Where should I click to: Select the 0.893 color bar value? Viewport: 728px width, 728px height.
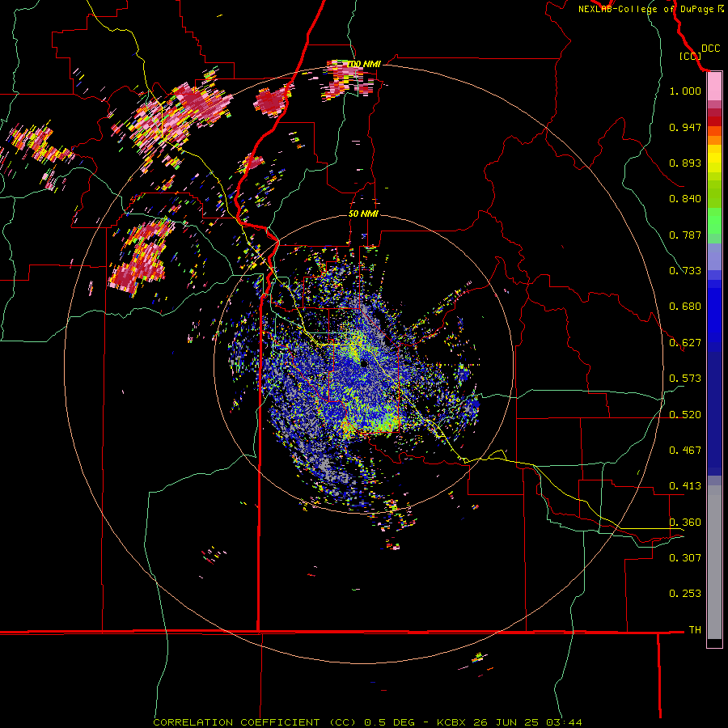[685, 163]
